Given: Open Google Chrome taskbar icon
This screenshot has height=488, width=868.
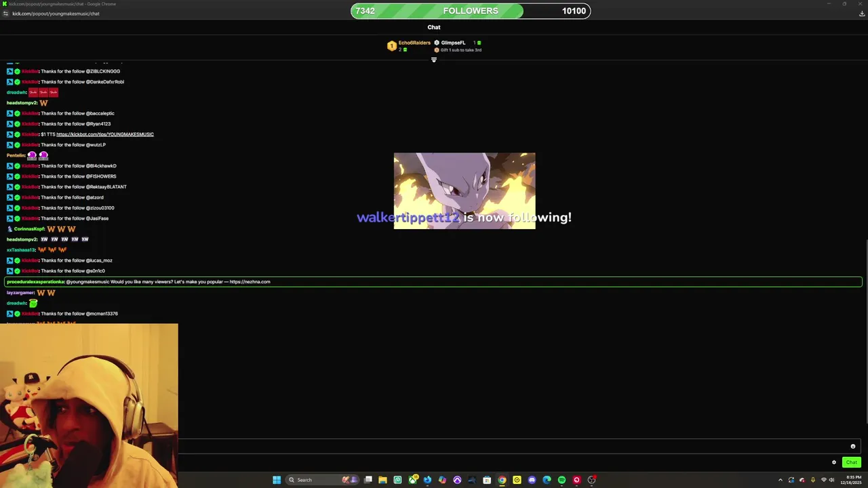Looking at the screenshot, I should (x=502, y=480).
